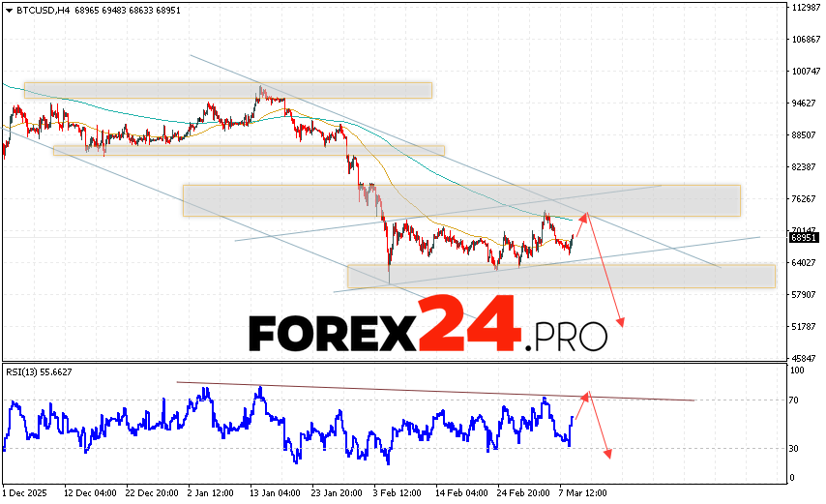Click the 112987 top price label
The image size is (826, 504).
[x=805, y=8]
